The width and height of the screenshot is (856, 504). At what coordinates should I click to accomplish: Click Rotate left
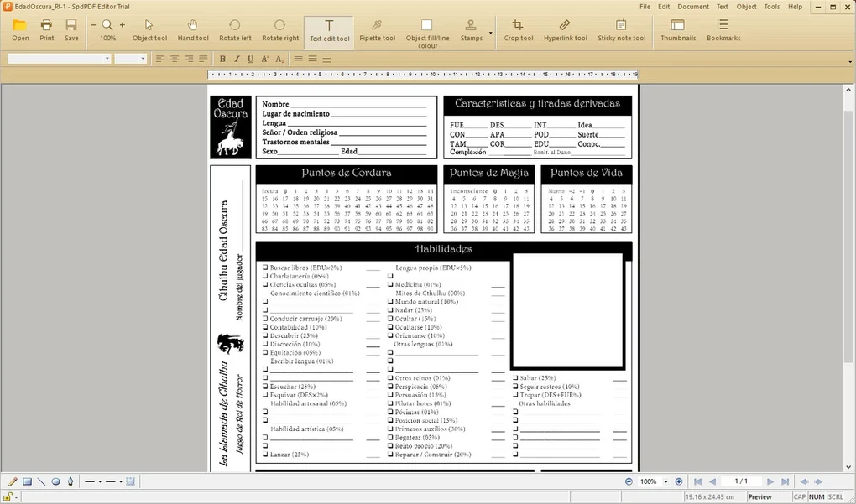pyautogui.click(x=235, y=30)
